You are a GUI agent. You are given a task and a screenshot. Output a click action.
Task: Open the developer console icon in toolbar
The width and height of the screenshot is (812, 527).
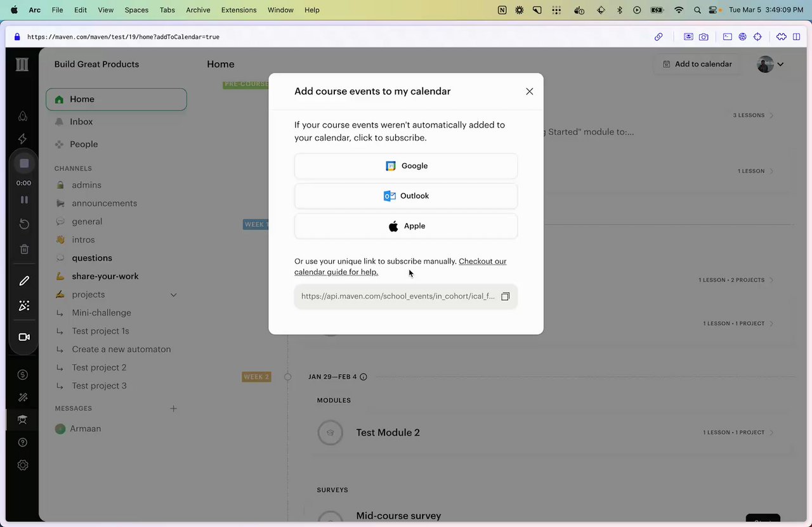[728, 37]
